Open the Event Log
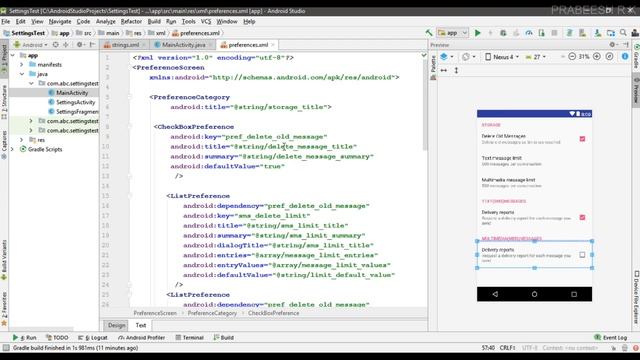The height and width of the screenshot is (360, 640). [x=610, y=338]
